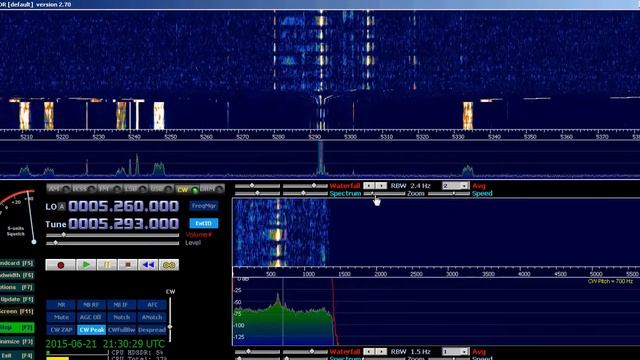Increase upper RBW with right arrow button

[x=381, y=186]
